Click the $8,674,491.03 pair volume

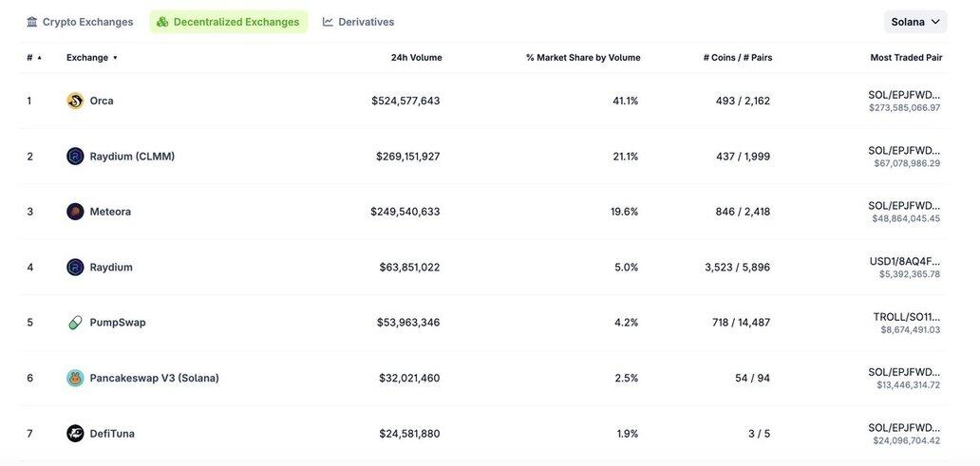click(x=911, y=330)
